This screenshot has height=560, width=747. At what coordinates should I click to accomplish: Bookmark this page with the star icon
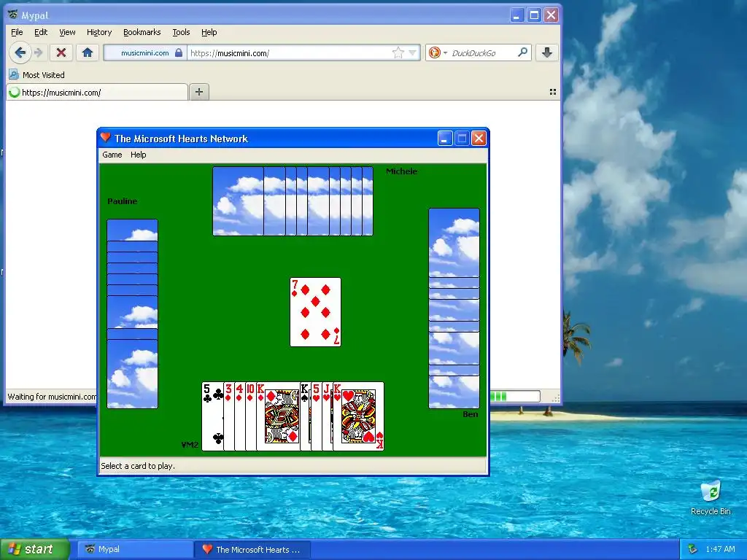point(398,52)
